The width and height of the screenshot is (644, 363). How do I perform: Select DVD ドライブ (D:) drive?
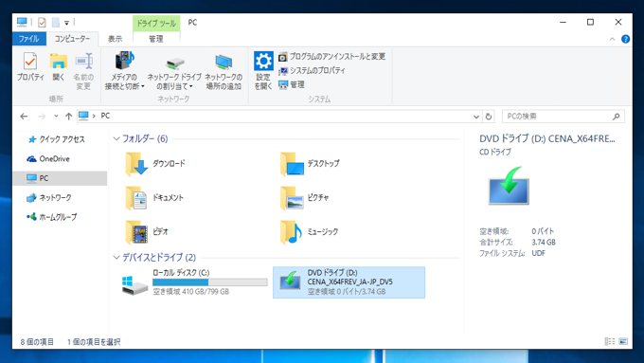pyautogui.click(x=349, y=282)
